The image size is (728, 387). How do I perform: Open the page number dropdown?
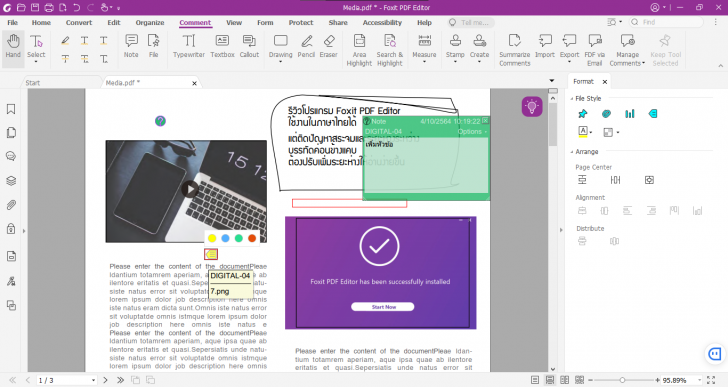tap(93, 381)
